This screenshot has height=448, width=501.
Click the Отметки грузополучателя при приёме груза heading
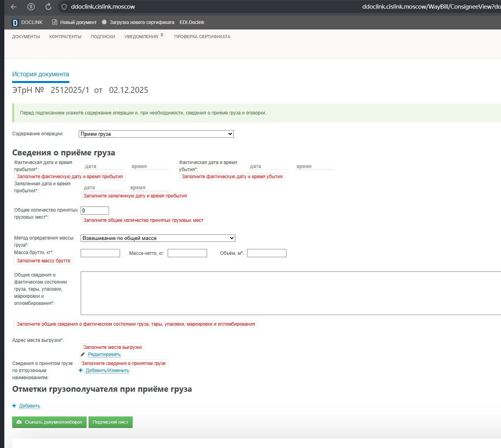pos(102,389)
